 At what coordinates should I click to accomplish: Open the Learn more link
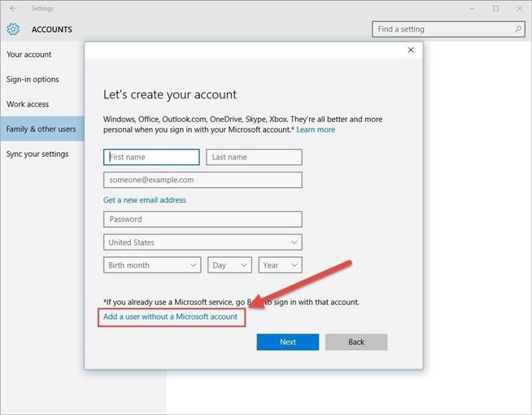[x=316, y=130]
